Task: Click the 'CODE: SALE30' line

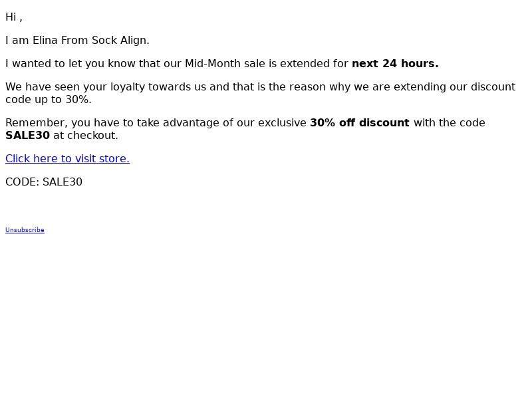Action: tap(44, 182)
